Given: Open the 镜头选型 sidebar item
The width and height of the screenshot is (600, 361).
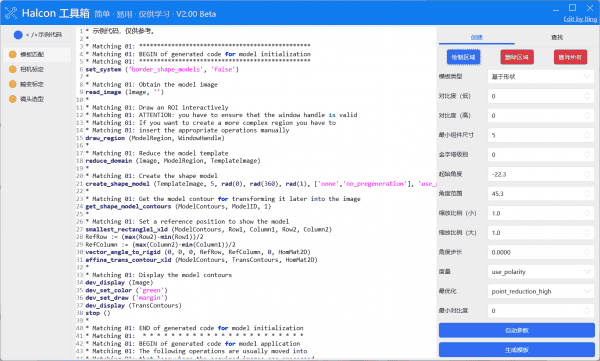Looking at the screenshot, I should coord(38,99).
